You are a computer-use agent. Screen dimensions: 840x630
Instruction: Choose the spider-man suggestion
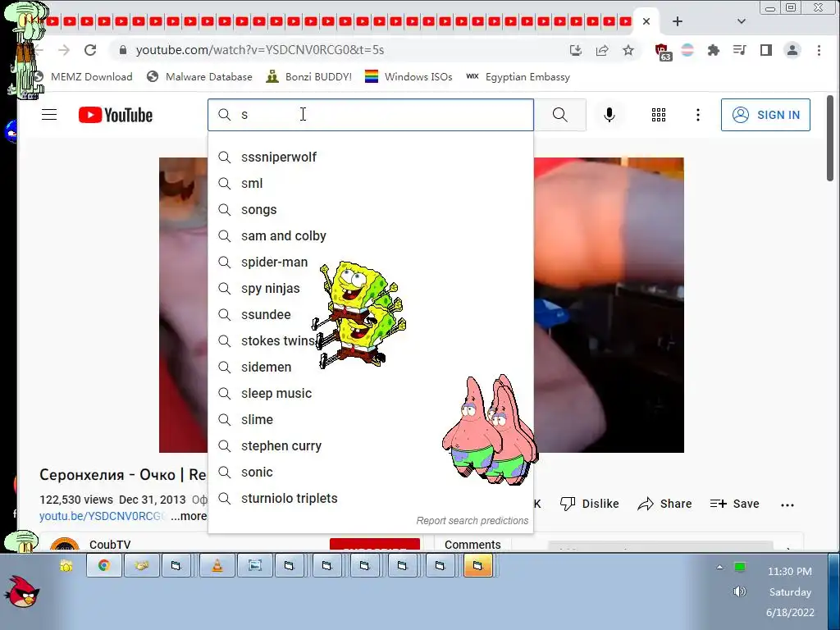371,262
